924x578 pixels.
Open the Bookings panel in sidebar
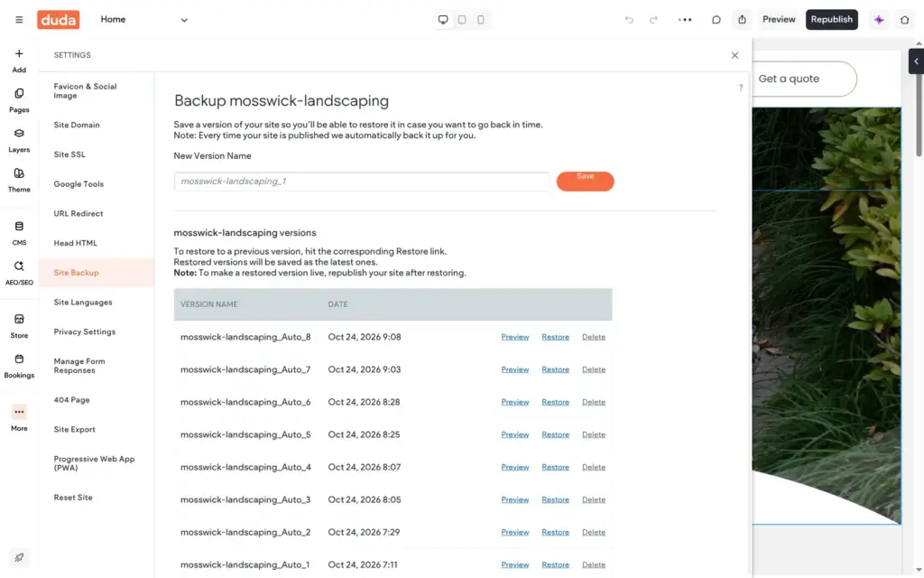[19, 367]
